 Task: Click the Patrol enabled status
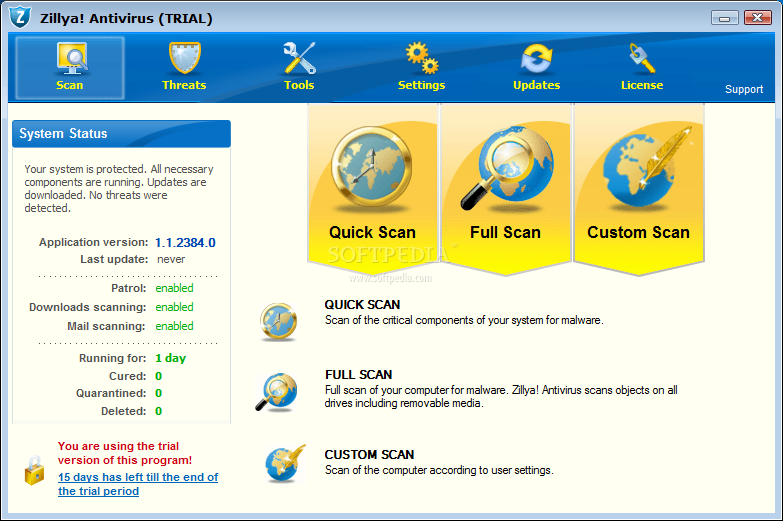click(174, 288)
